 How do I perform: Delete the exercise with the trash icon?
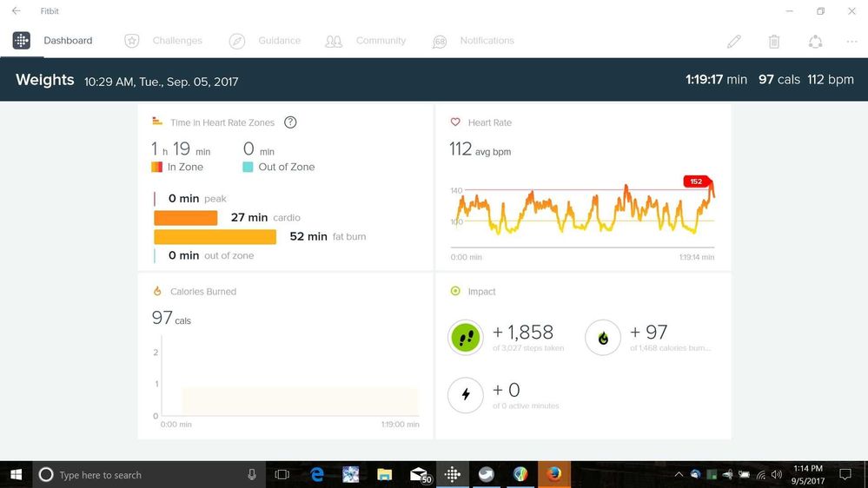point(774,42)
